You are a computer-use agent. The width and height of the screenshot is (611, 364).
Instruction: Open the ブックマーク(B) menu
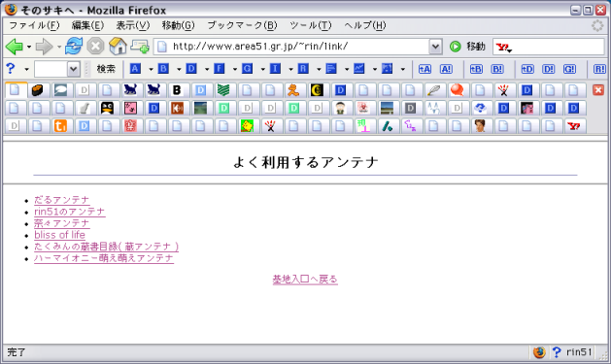(x=242, y=25)
